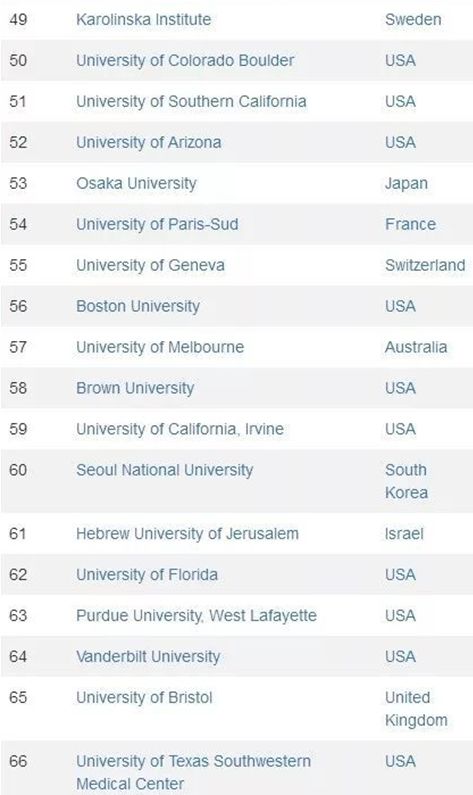Select University of Florida link
This screenshot has width=473, height=795.
pos(147,575)
